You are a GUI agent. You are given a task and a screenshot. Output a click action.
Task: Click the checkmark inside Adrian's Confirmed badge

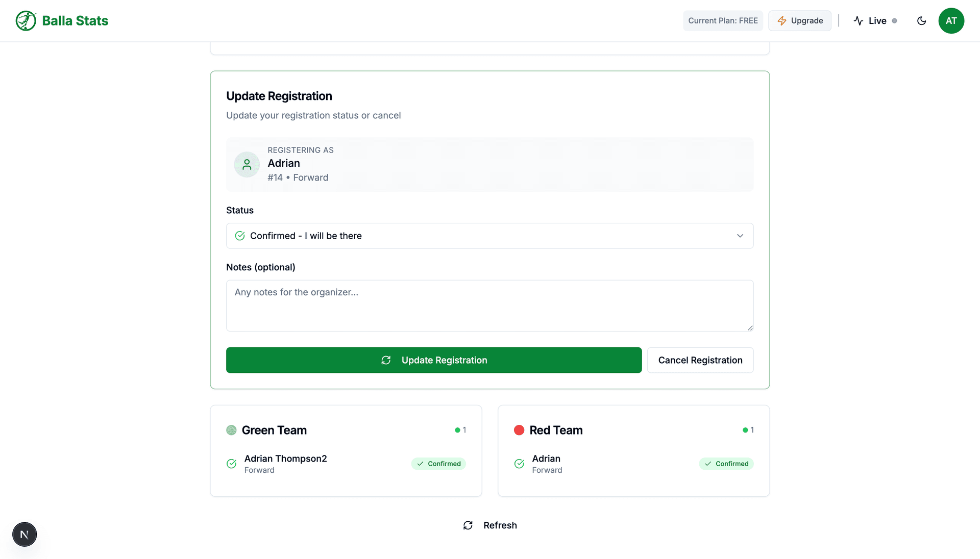pos(708,464)
